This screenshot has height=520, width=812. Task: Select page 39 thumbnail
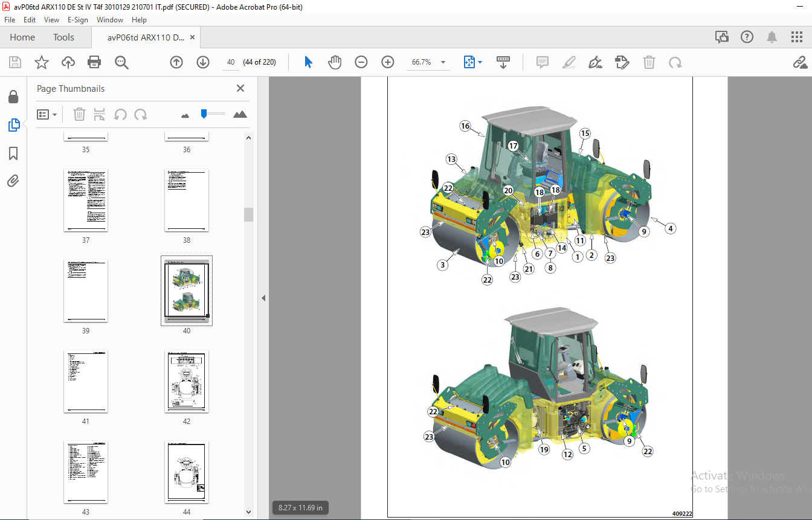pyautogui.click(x=86, y=291)
